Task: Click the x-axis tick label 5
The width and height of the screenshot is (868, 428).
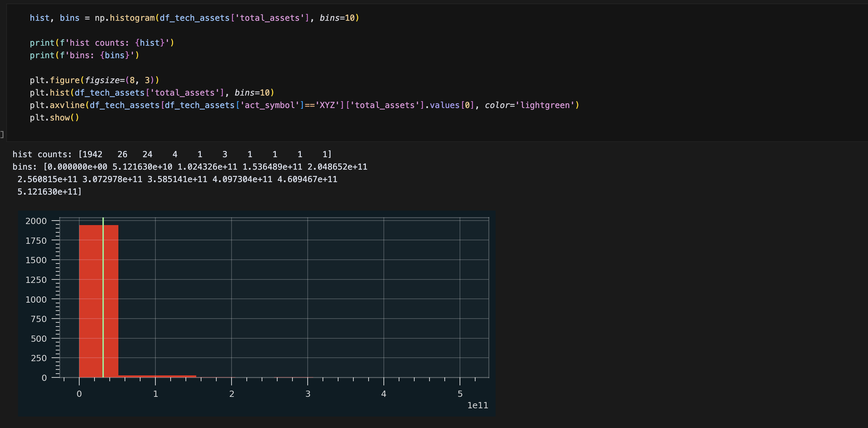Action: (460, 394)
